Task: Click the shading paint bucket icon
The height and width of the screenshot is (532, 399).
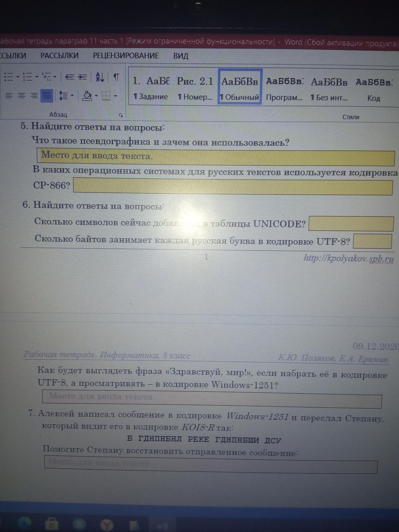Action: click(x=87, y=96)
